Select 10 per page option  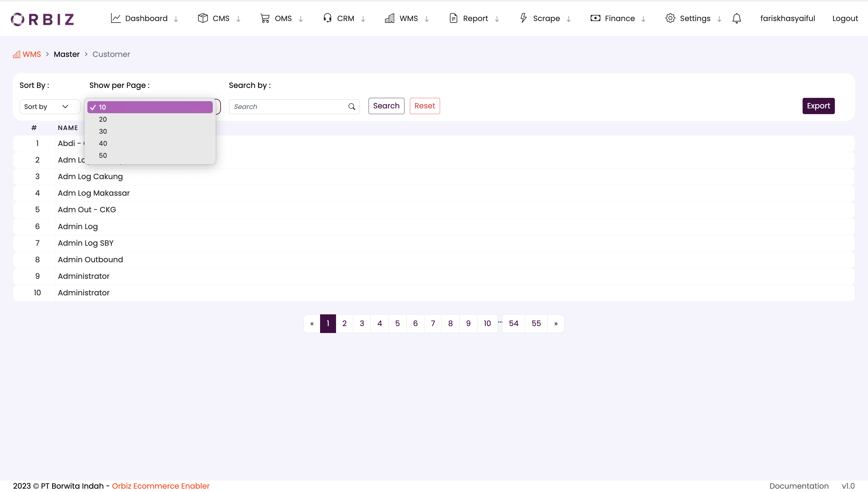coord(150,107)
